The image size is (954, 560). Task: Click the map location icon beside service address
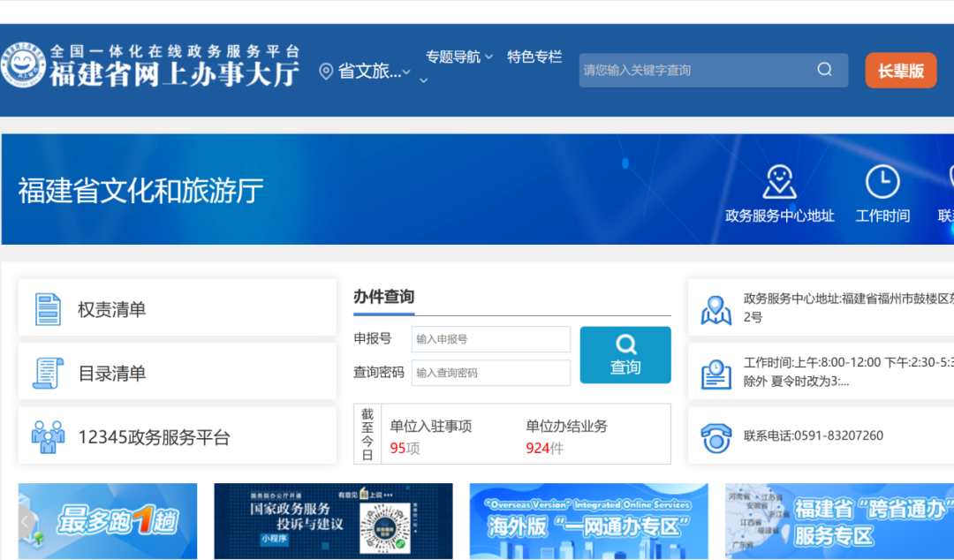(x=716, y=310)
